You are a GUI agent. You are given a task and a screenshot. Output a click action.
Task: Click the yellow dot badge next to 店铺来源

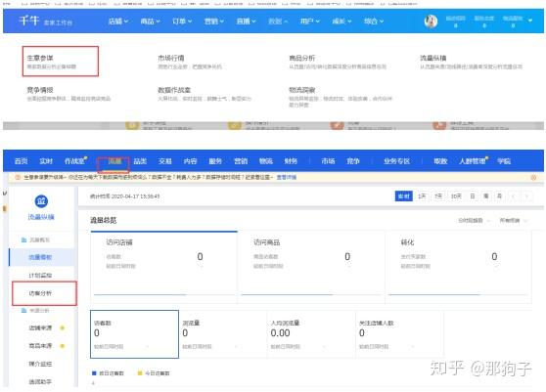tap(63, 327)
